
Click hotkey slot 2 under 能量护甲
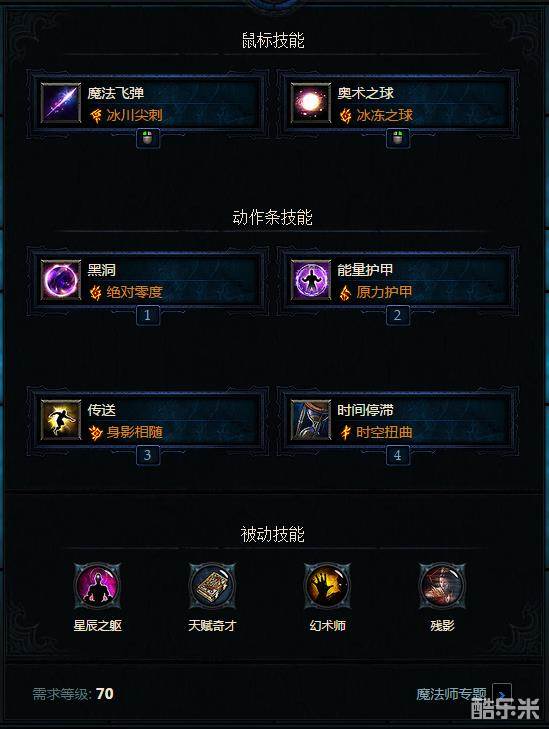(x=398, y=315)
